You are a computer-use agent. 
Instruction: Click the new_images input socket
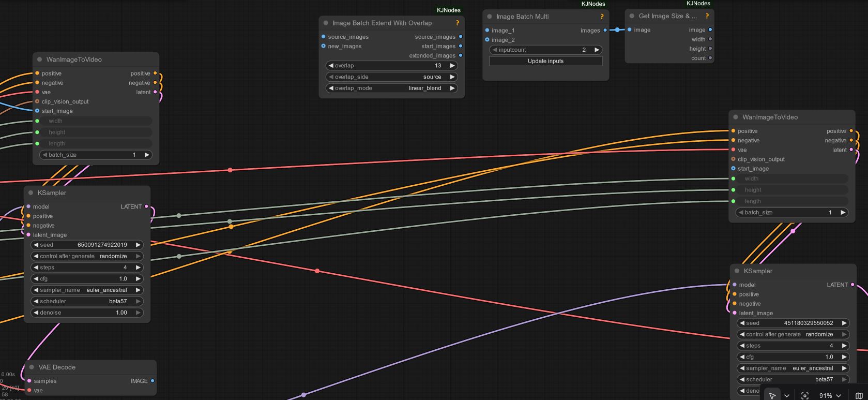324,46
